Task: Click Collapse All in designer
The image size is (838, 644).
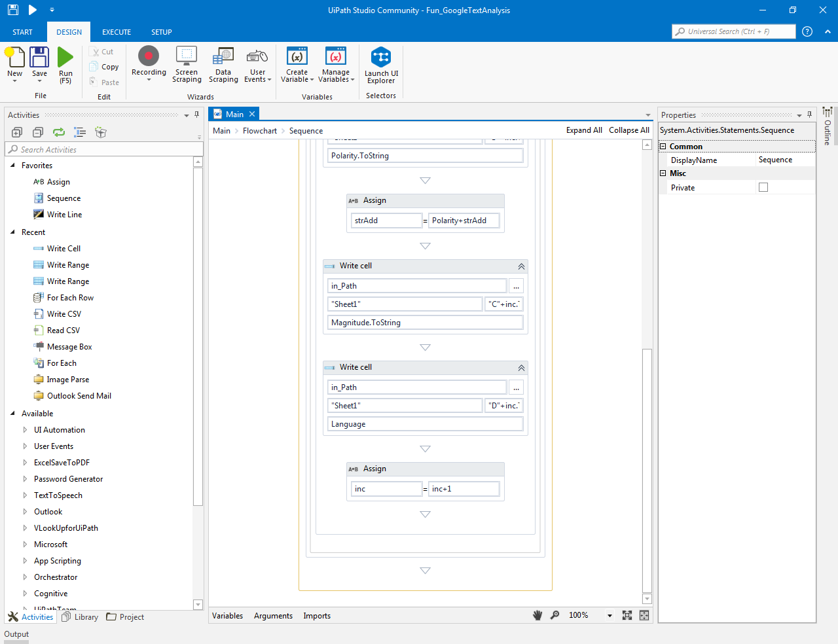Action: 629,130
